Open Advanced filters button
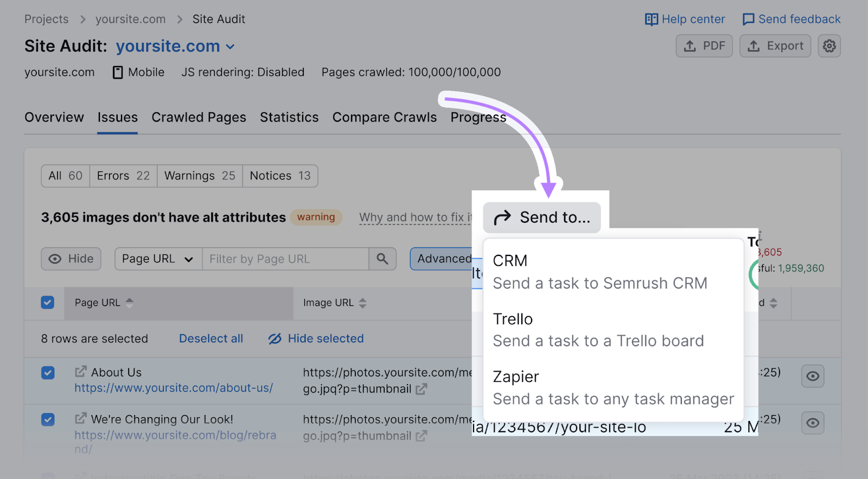This screenshot has height=479, width=868. point(442,259)
